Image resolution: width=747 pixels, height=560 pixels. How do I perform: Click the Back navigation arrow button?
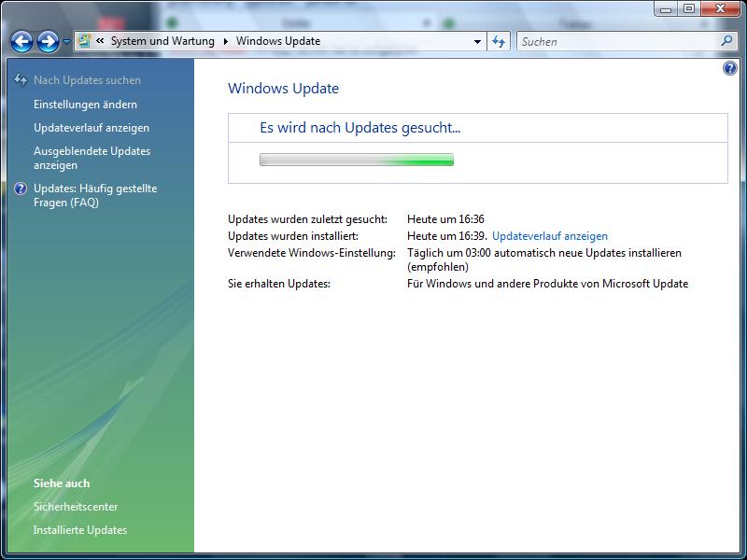(x=22, y=41)
